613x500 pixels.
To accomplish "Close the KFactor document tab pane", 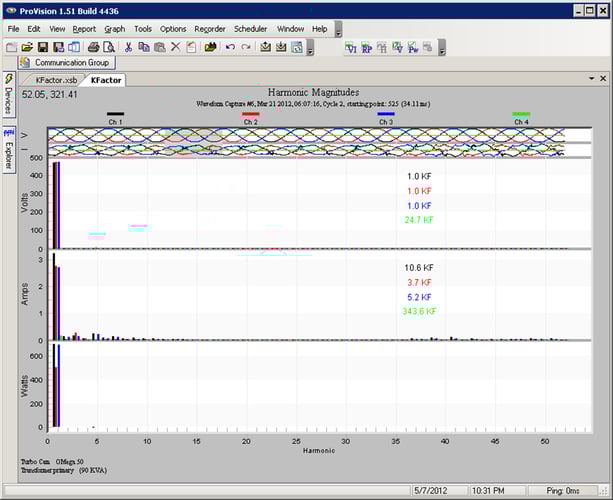I will click(x=603, y=79).
